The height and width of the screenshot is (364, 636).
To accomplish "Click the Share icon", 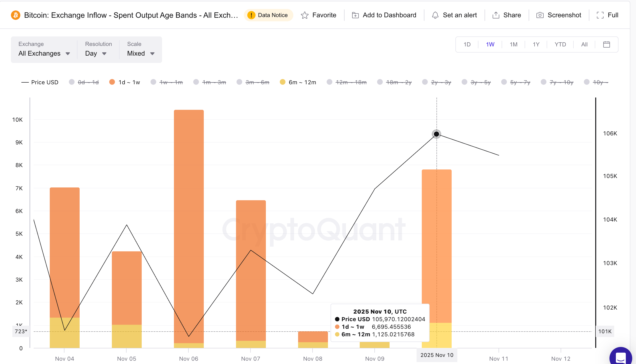I will (495, 15).
